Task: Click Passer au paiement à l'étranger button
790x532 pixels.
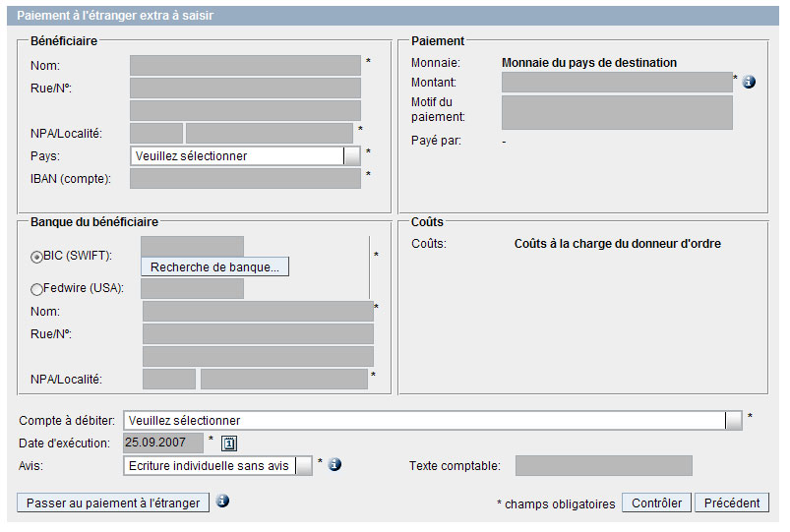Action: pyautogui.click(x=113, y=502)
